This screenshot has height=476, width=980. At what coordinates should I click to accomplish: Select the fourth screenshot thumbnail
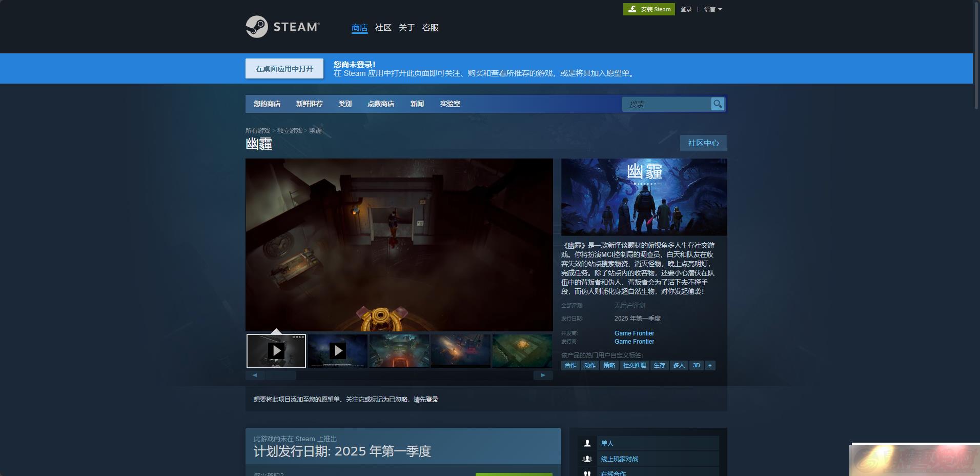[x=461, y=351]
